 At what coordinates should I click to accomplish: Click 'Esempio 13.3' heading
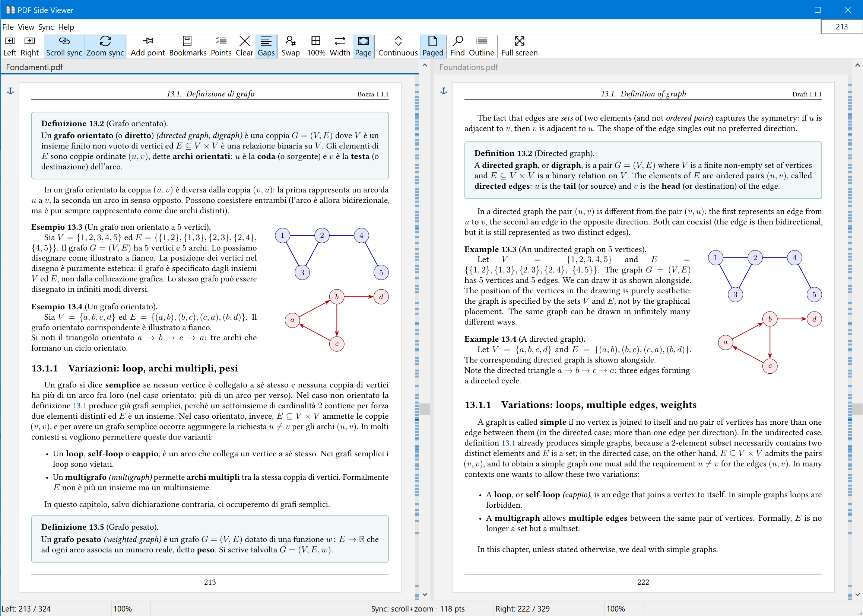57,227
